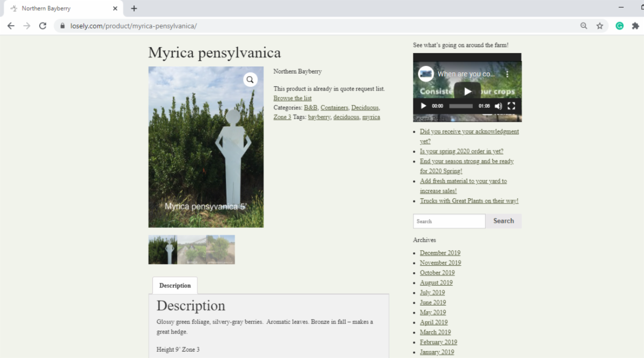This screenshot has width=644, height=358.
Task: Click the Myrica pensylvanica page title
Action: [x=215, y=53]
